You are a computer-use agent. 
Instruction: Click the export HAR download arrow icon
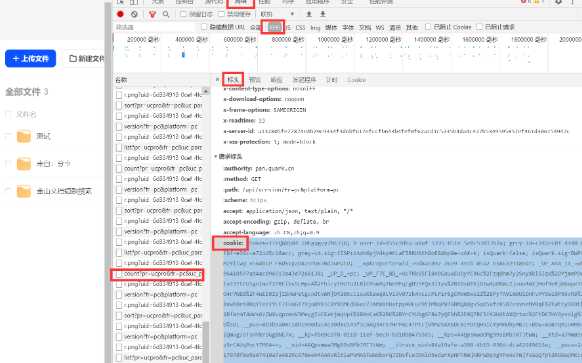(323, 14)
